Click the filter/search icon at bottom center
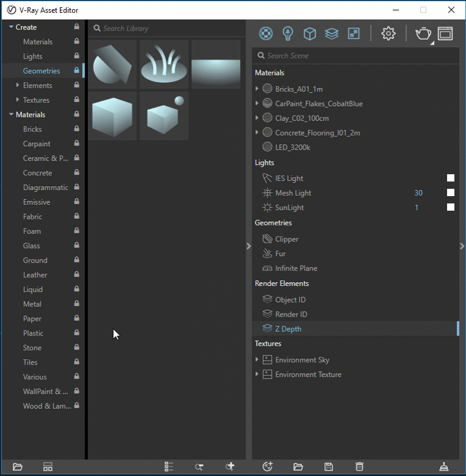This screenshot has height=476, width=466. pyautogui.click(x=199, y=467)
